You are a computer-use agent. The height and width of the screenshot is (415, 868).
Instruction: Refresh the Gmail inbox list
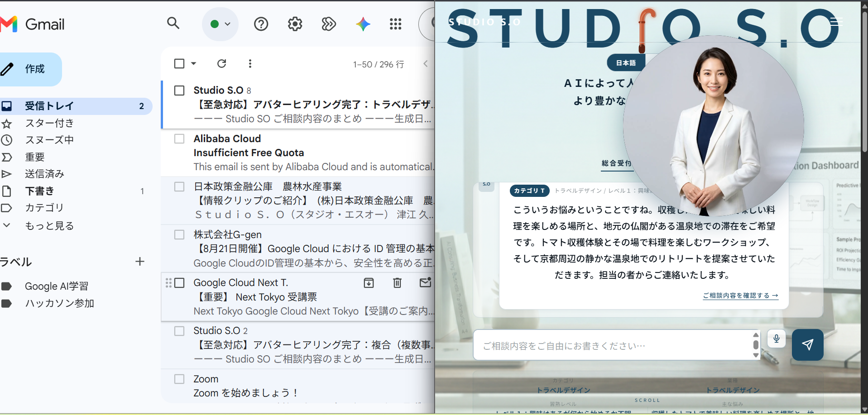pyautogui.click(x=221, y=64)
